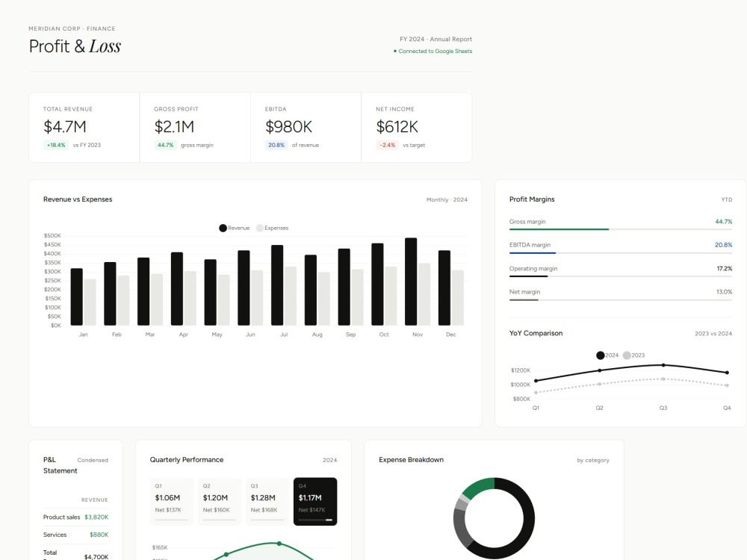The width and height of the screenshot is (747, 560).
Task: Select the Q2 $1.20M card
Action: (220, 502)
